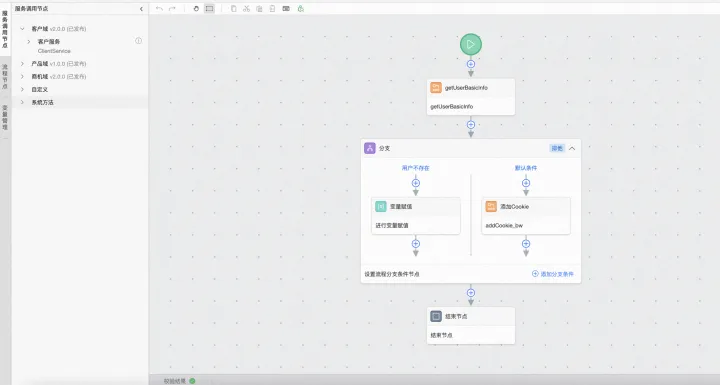The height and width of the screenshot is (385, 720).
Task: Click the green debug icon in toolbar
Action: click(x=301, y=9)
